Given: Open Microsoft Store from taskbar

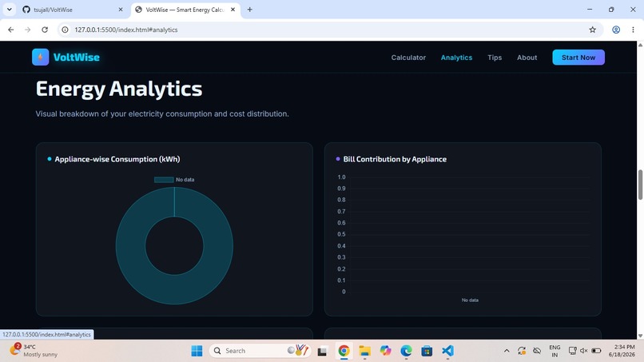Looking at the screenshot, I should coord(427,351).
